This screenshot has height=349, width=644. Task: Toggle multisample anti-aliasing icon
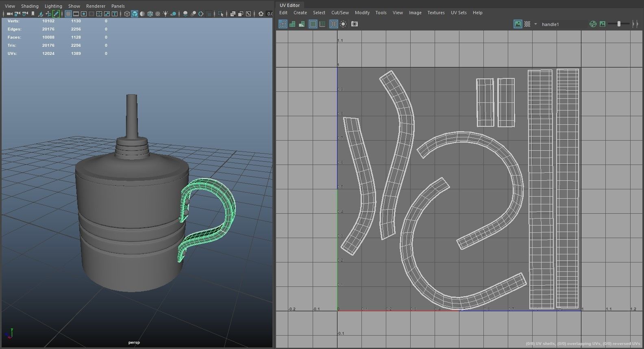coord(201,14)
